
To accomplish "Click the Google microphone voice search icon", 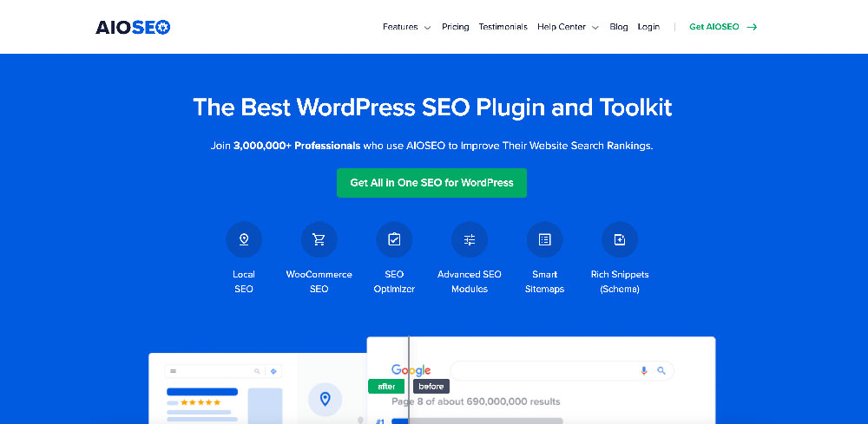I will (x=644, y=370).
